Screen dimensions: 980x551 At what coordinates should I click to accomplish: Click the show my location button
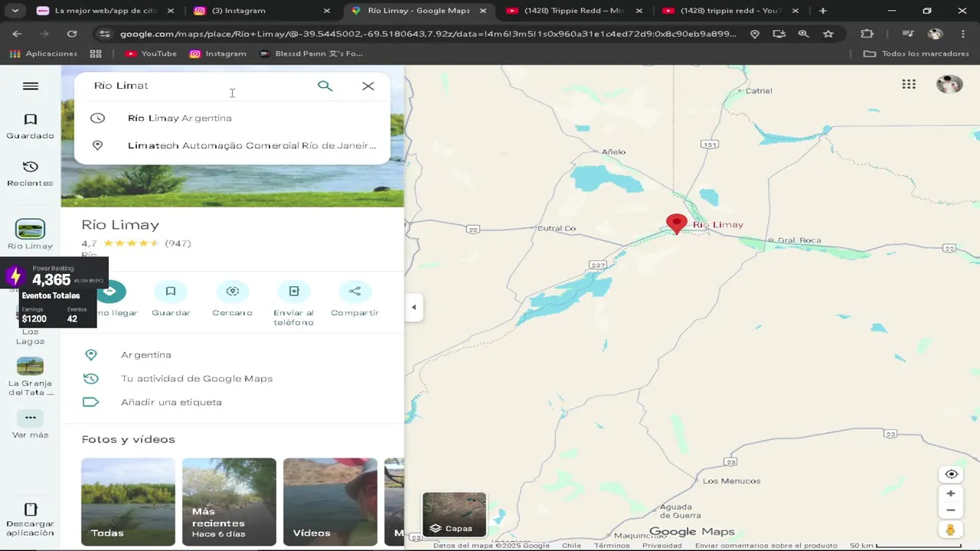(x=951, y=474)
